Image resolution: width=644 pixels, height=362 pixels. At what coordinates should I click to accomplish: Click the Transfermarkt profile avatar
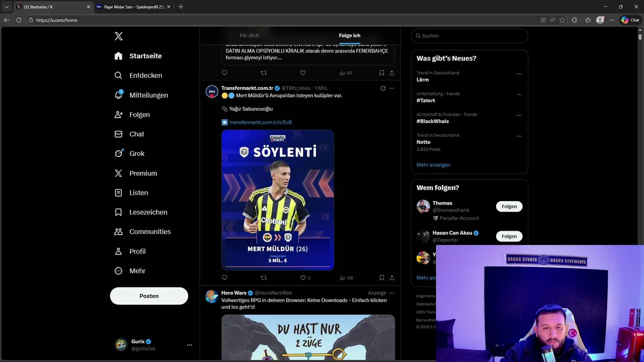212,92
